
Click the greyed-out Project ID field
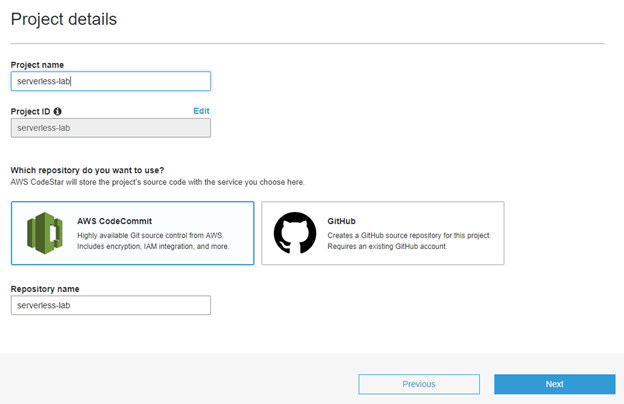coord(111,128)
